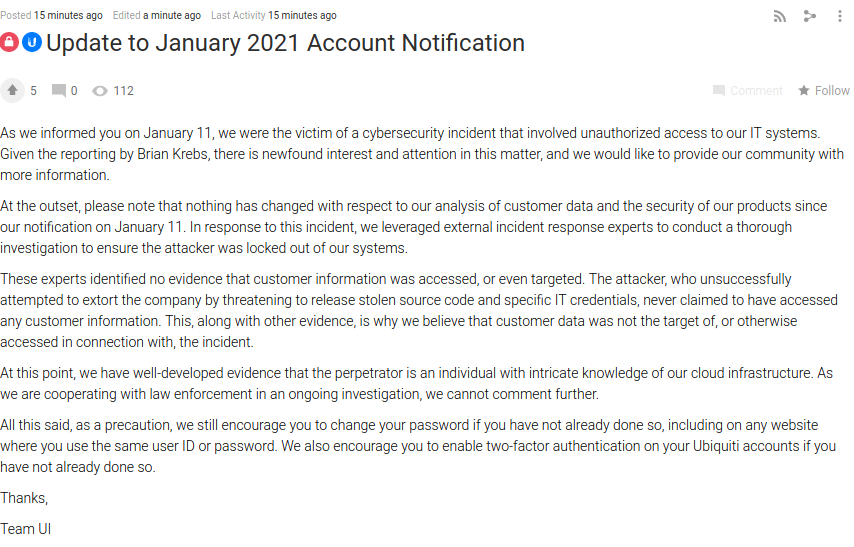The height and width of the screenshot is (547, 854).
Task: Click the red lock icon beside title
Action: tap(9, 42)
